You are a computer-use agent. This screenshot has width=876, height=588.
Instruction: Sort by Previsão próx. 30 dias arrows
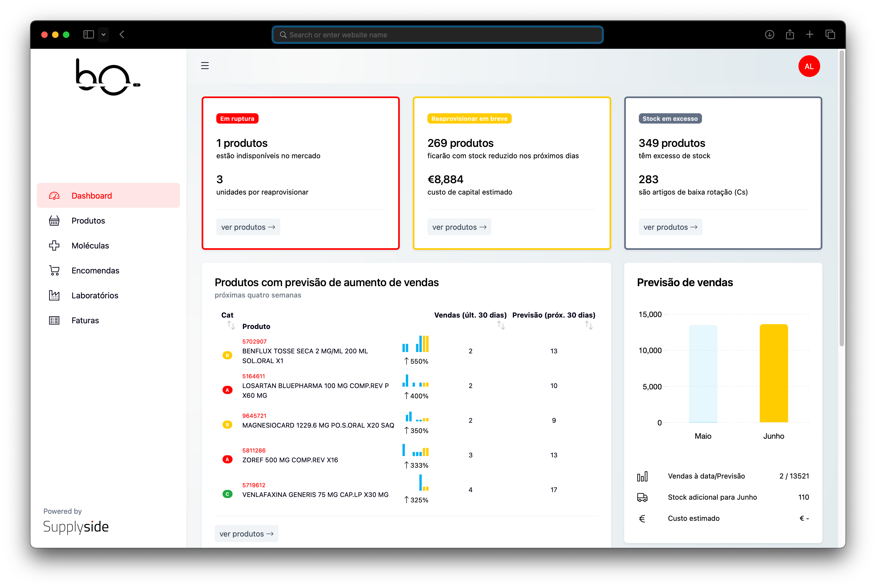(589, 325)
